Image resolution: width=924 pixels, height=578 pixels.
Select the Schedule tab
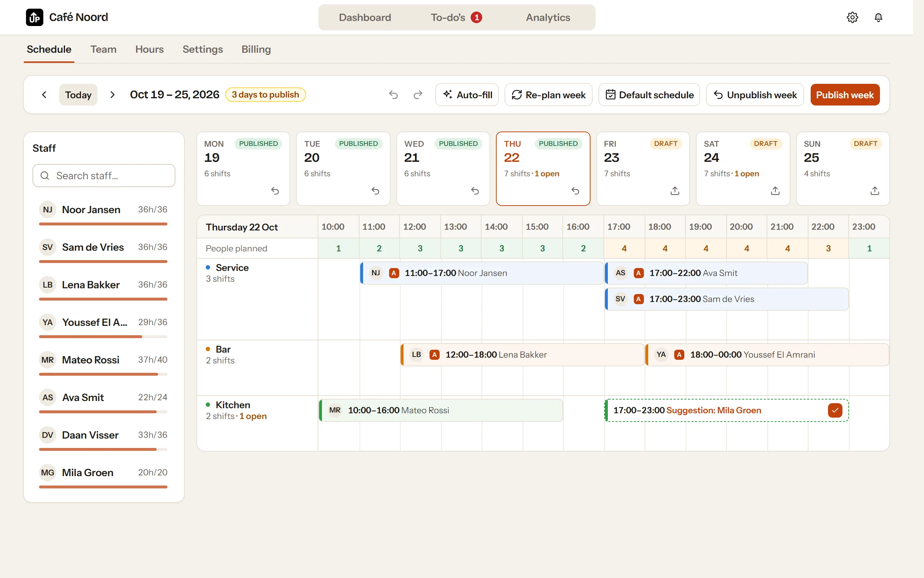pyautogui.click(x=49, y=49)
